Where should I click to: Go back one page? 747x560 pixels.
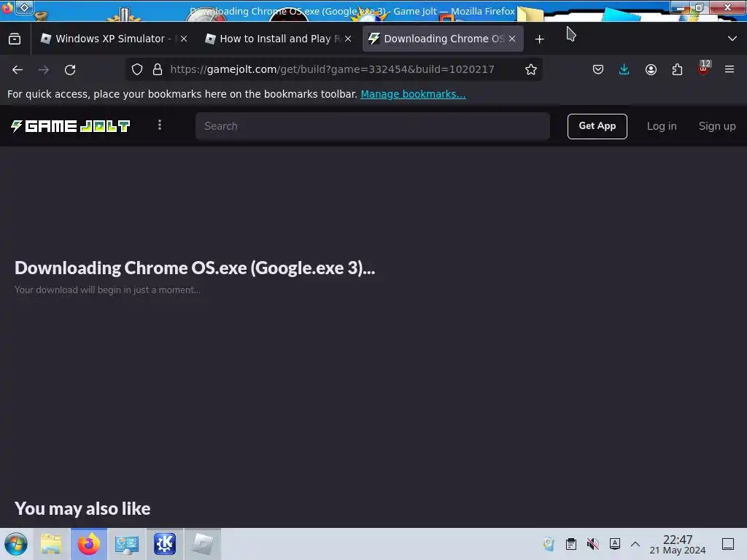(18, 70)
